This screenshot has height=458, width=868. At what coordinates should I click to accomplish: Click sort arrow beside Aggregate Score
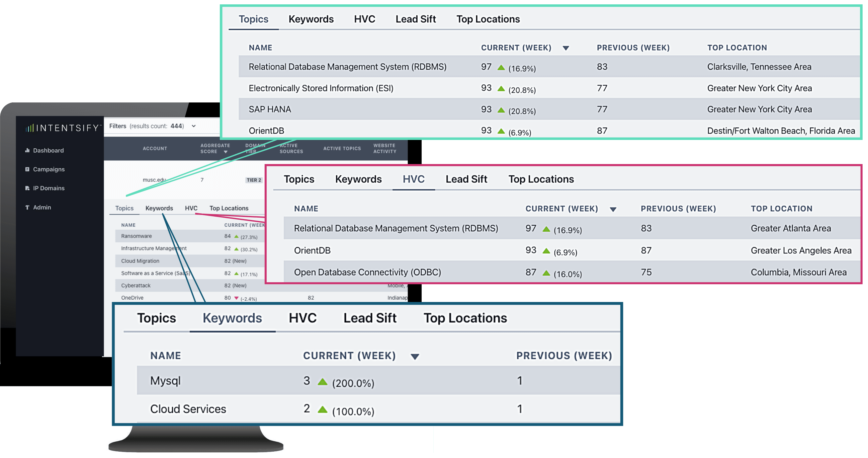point(226,152)
